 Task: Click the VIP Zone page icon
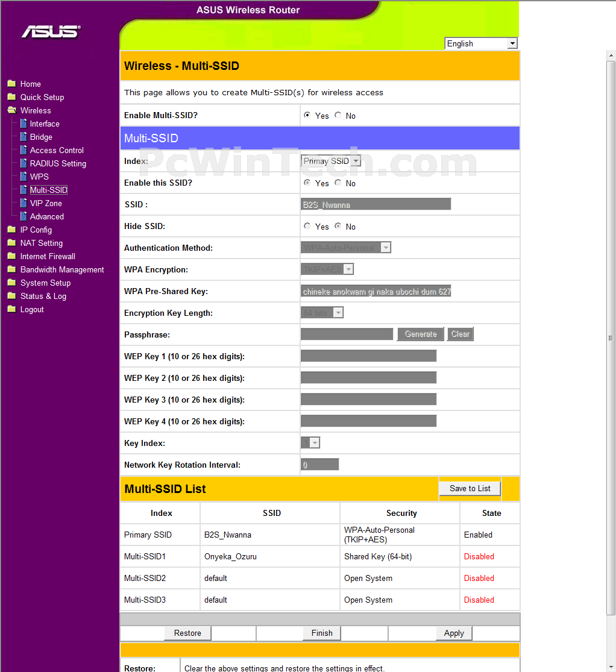tap(24, 203)
